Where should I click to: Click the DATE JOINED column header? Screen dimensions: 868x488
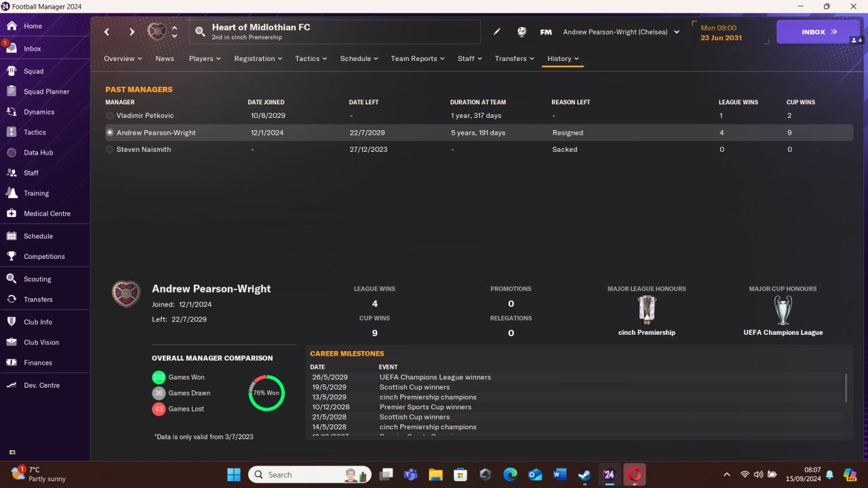click(x=267, y=102)
